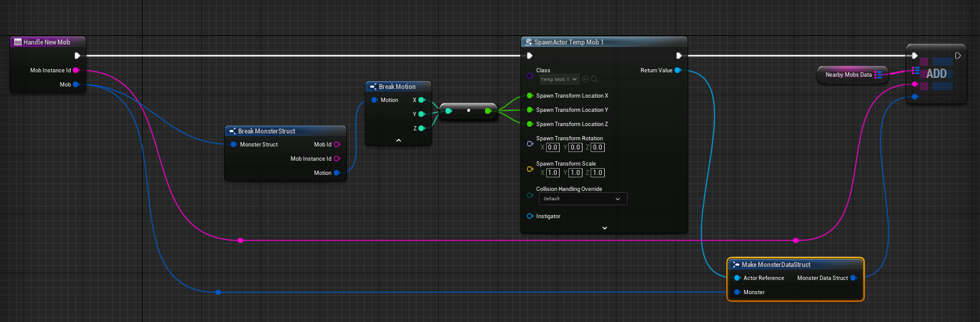Click magenta Mob Instance Id pin on Handle New Mob

pyautogui.click(x=77, y=70)
